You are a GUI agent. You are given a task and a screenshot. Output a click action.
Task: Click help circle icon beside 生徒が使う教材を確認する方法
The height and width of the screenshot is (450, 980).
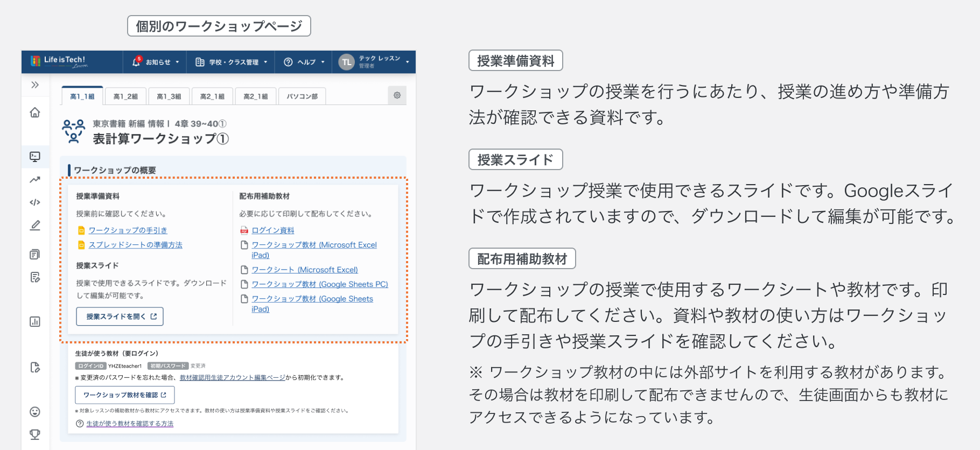[80, 424]
